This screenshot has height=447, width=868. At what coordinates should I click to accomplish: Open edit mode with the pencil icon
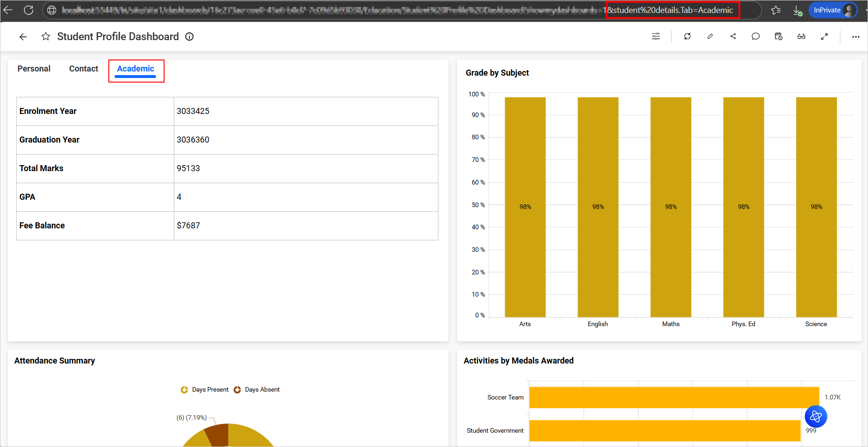coord(710,36)
